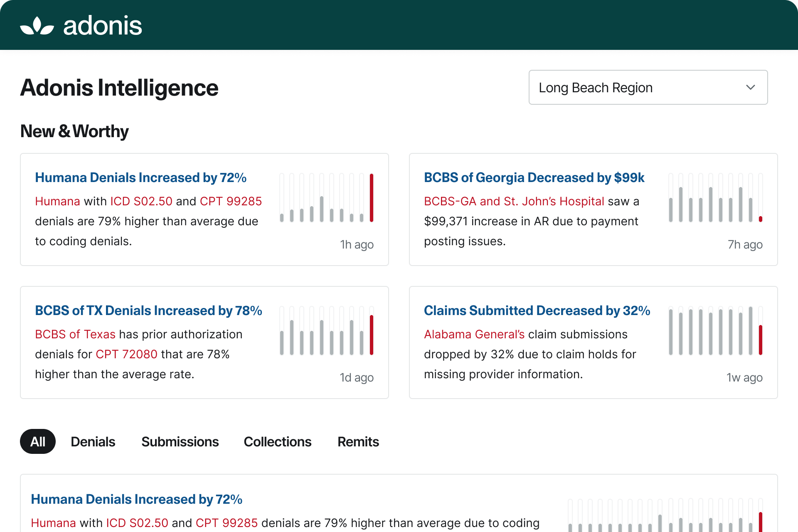This screenshot has width=798, height=532.
Task: Open BCBS of TX Denials Increased by 78%
Action: tap(148, 310)
